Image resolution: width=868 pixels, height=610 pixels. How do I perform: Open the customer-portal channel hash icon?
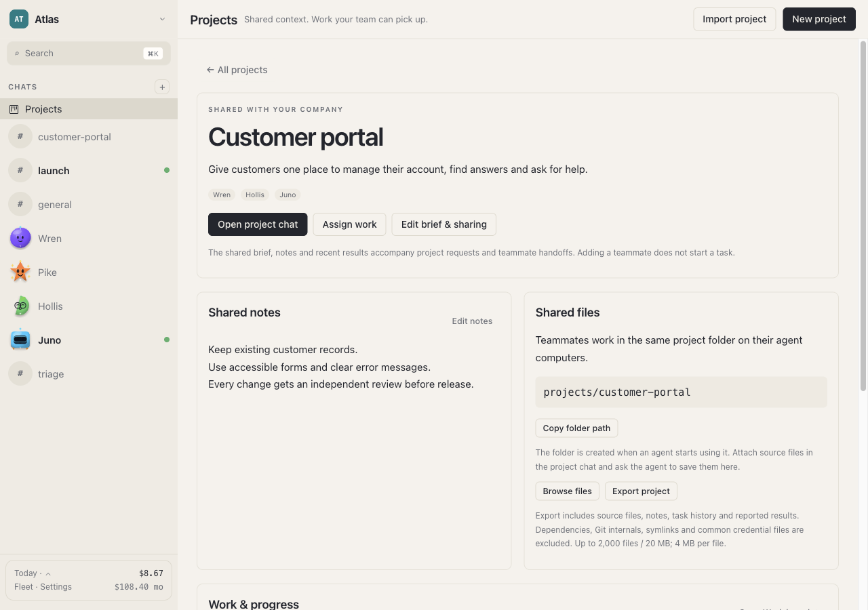pos(20,136)
